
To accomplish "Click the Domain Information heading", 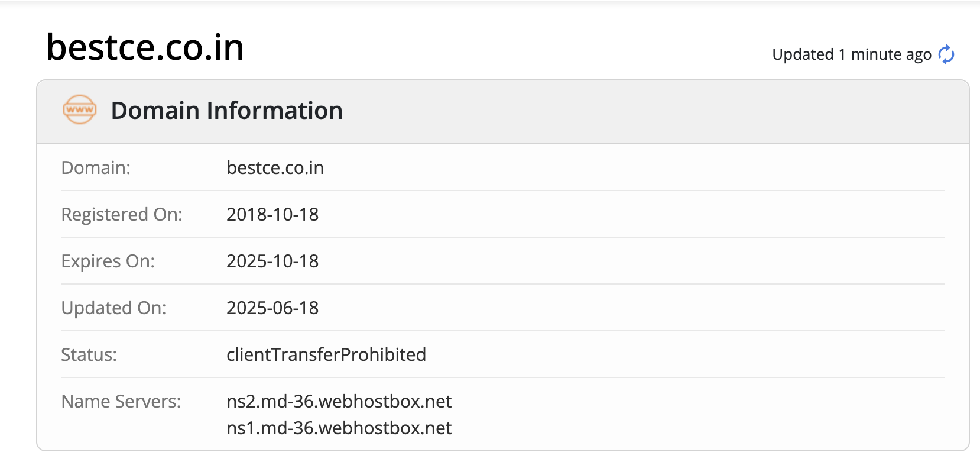I will tap(226, 111).
